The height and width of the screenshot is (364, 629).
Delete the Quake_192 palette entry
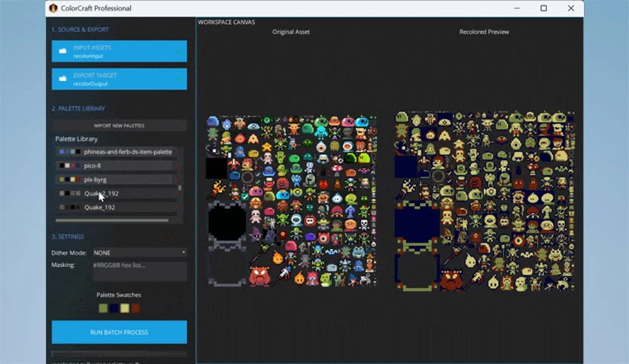pyautogui.click(x=177, y=208)
